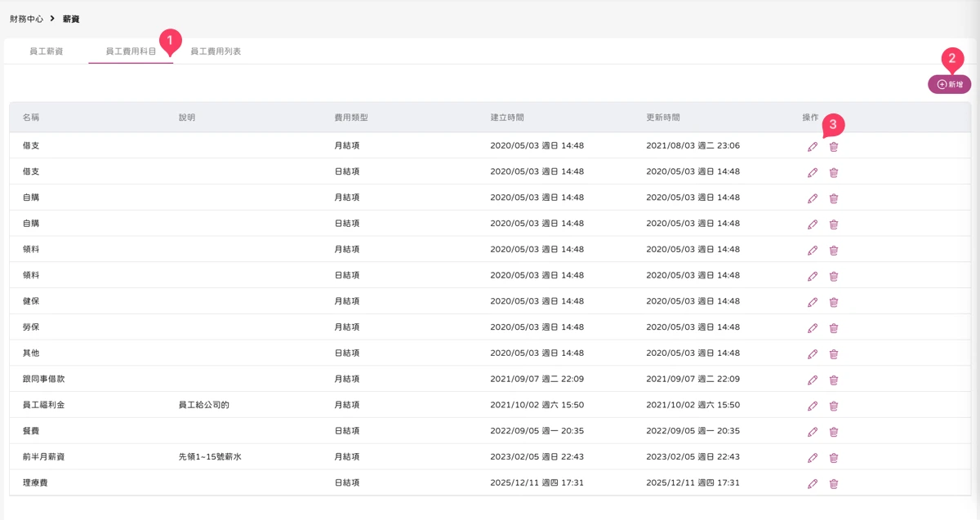The width and height of the screenshot is (980, 520).
Task: Edit the 跟同事借款 entry
Action: click(813, 380)
